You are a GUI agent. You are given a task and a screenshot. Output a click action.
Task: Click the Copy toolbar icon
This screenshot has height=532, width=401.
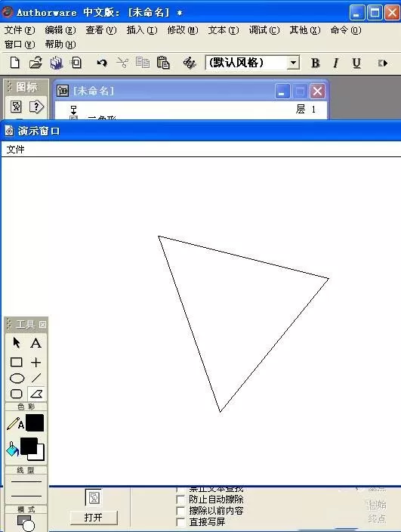143,63
